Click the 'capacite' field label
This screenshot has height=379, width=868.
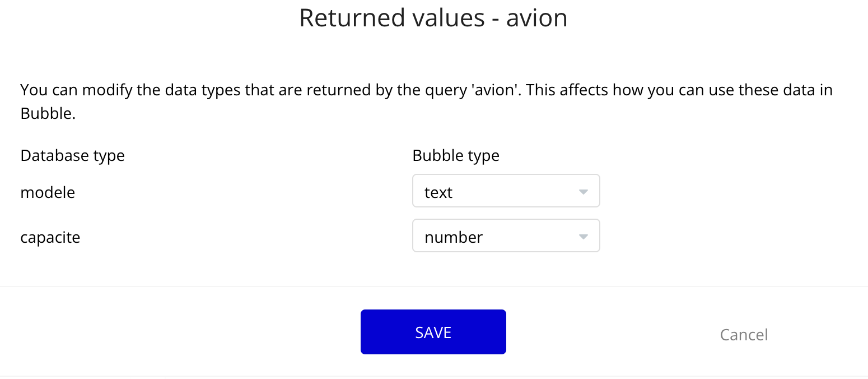point(50,238)
